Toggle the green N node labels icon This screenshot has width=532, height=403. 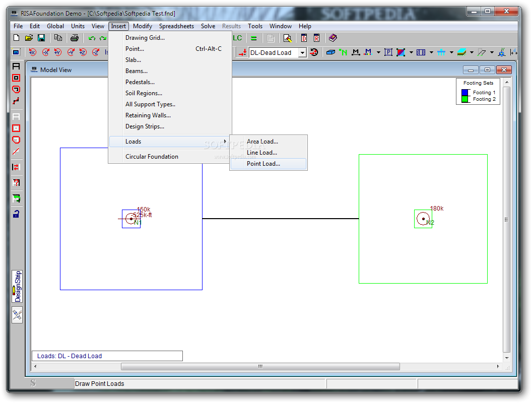[x=343, y=52]
